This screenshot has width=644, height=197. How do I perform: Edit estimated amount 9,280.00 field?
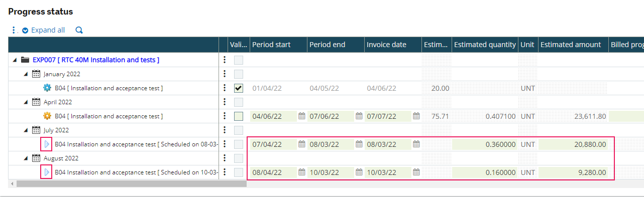point(573,172)
